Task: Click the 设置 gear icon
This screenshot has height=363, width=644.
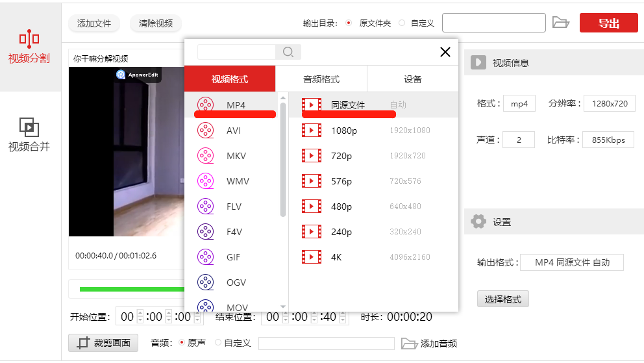Action: tap(478, 221)
